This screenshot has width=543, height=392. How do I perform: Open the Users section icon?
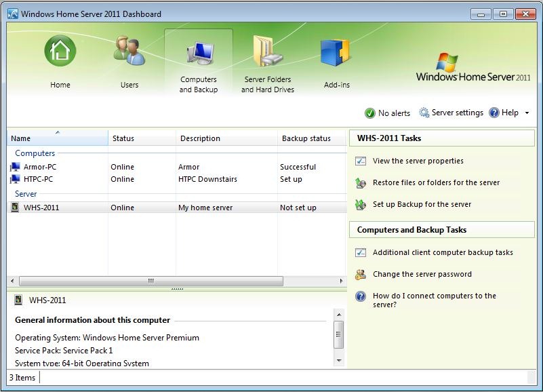[129, 51]
